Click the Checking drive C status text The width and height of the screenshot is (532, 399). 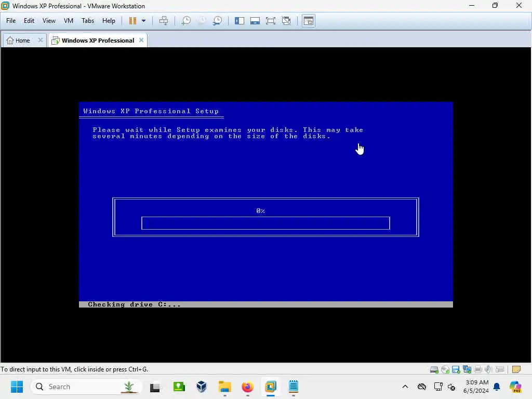click(x=134, y=304)
